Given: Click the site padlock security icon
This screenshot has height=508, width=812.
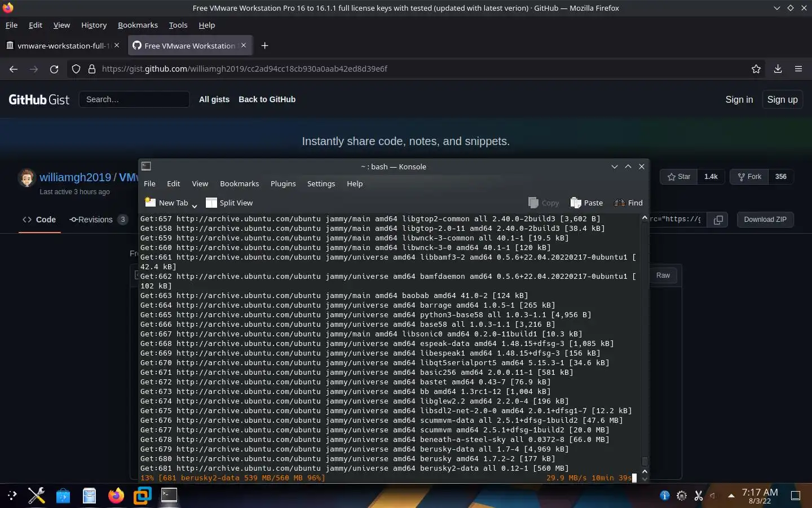Looking at the screenshot, I should coord(92,69).
